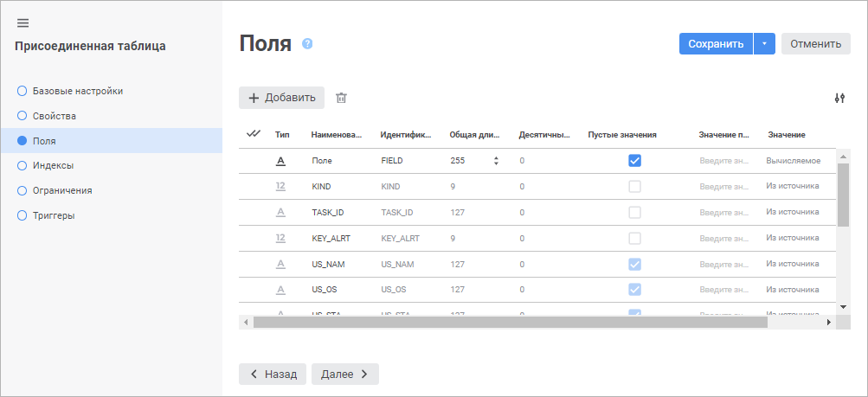This screenshot has width=868, height=397.
Task: Adjust total length stepper for FIELD row
Action: click(x=496, y=161)
